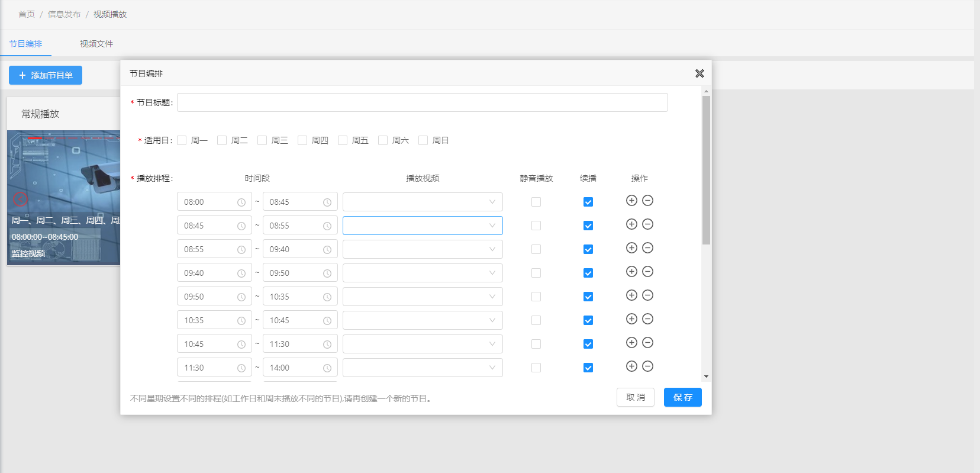Click the 08:55 start time field
Image resolution: width=980 pixels, height=473 pixels.
pyautogui.click(x=214, y=249)
